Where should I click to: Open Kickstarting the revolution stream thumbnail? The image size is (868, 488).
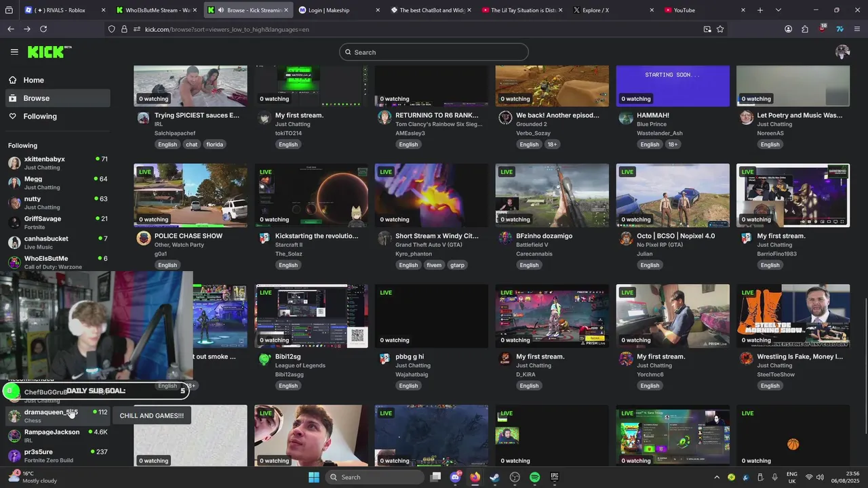311,195
